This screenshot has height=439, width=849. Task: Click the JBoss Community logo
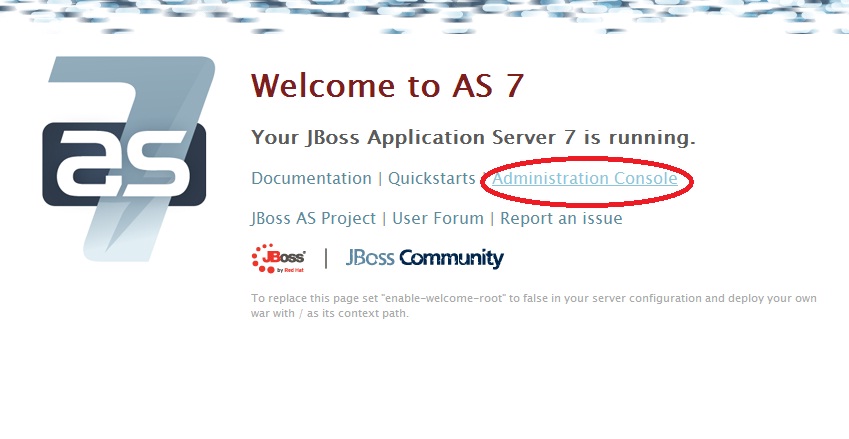point(425,258)
